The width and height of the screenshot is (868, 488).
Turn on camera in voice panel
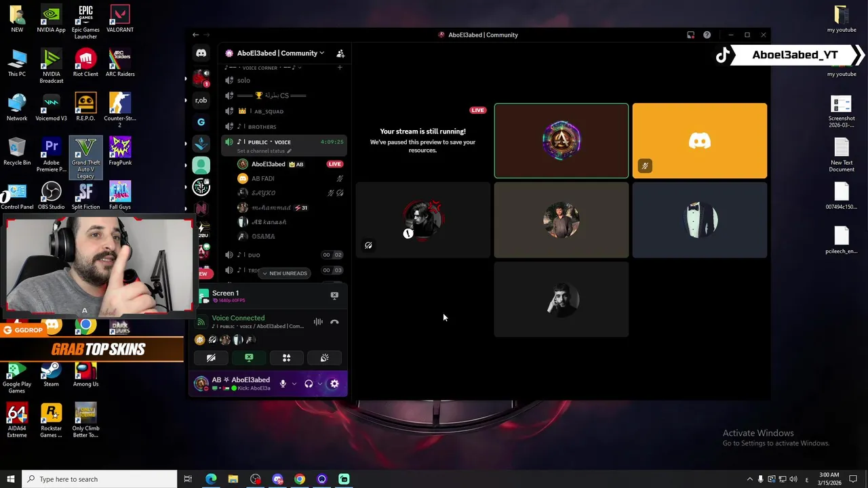[211, 358]
